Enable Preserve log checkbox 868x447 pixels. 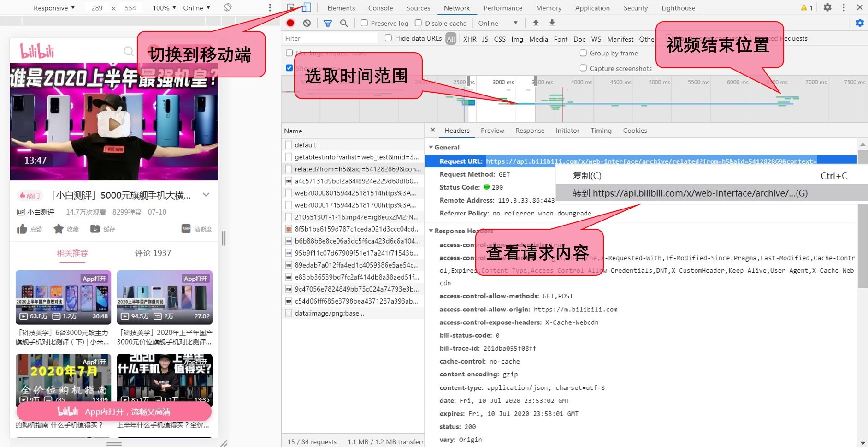point(364,23)
